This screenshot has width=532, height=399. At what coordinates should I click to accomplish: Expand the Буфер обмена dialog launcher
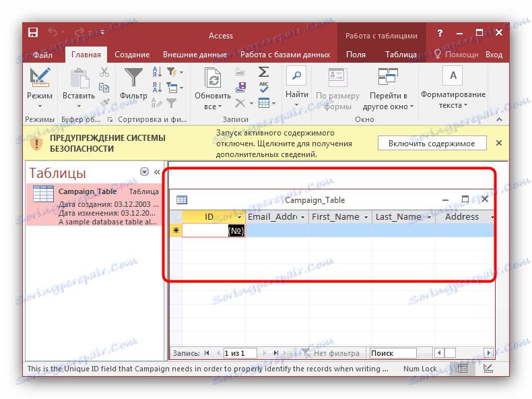[x=110, y=119]
